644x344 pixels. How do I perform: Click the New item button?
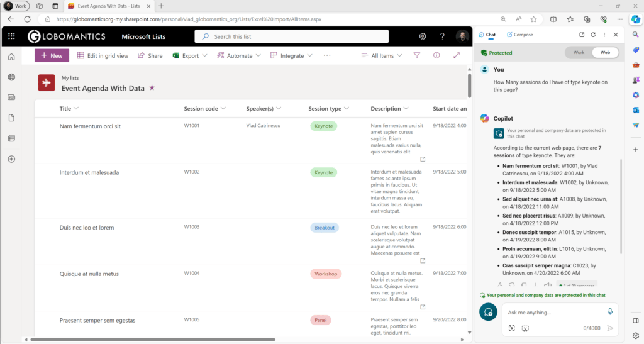[x=52, y=55]
